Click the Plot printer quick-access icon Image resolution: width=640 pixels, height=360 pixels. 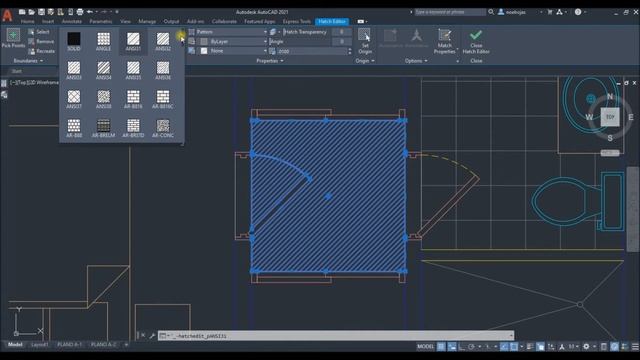(80, 12)
